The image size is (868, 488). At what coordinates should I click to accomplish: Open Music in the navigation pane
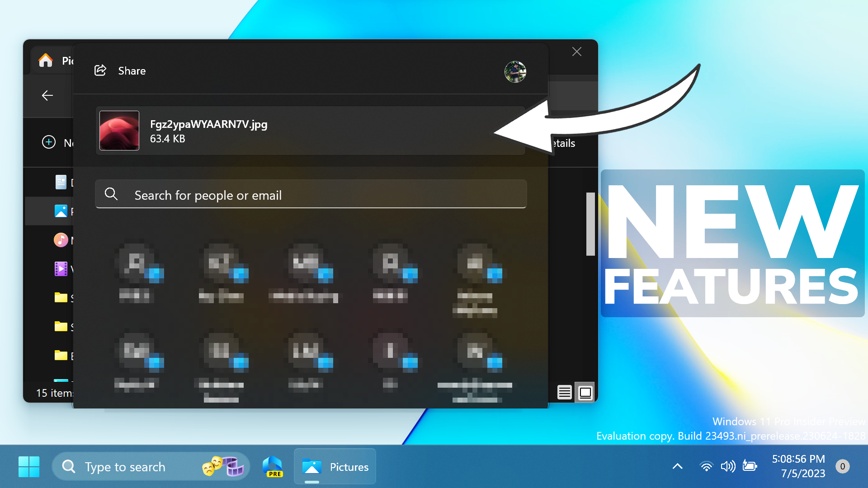(x=61, y=240)
